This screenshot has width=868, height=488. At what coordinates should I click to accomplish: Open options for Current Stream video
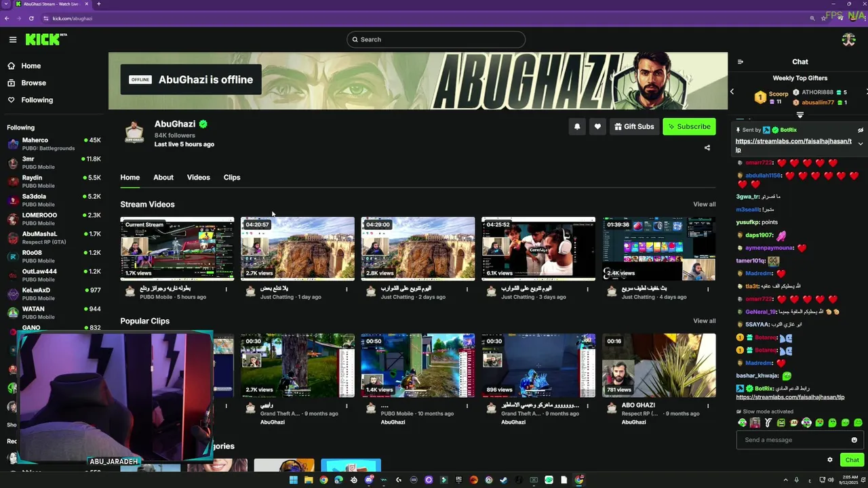click(226, 289)
